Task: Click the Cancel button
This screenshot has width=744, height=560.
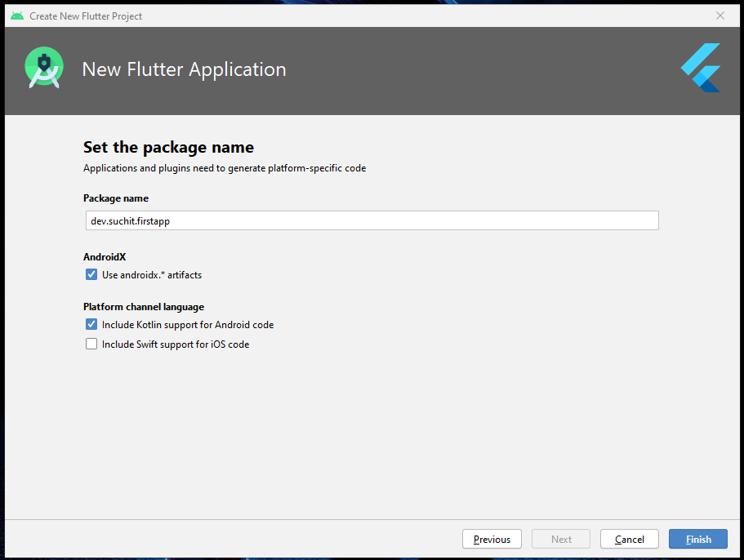Action: click(629, 539)
